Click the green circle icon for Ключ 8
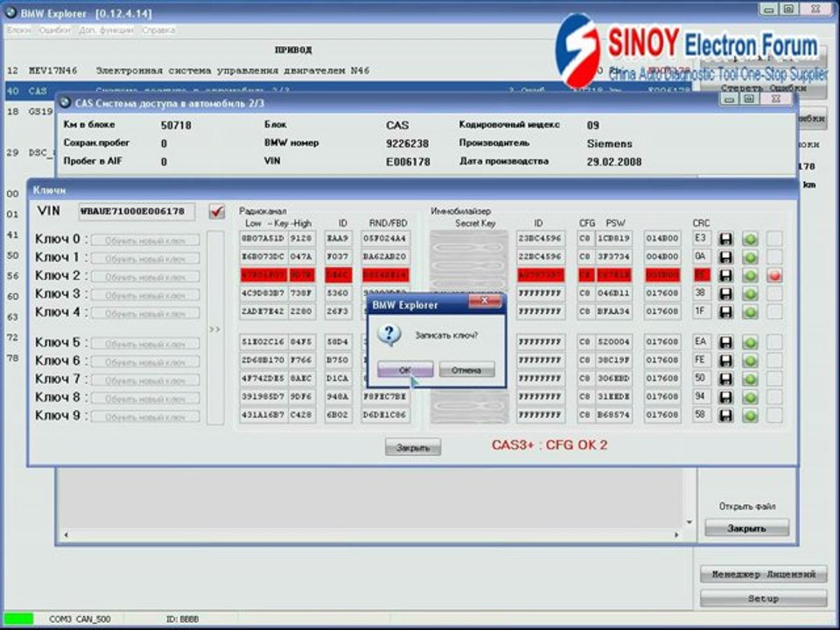Screen dimensions: 840x630 [x=750, y=397]
